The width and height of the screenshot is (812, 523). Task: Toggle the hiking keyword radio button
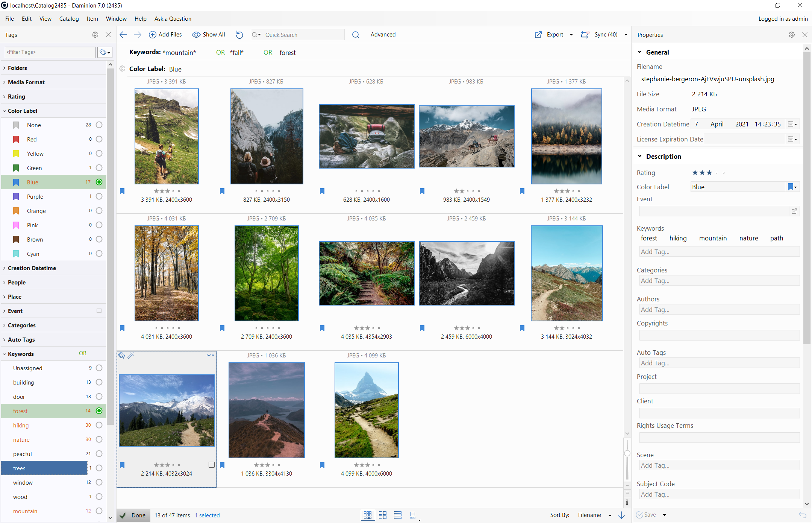click(x=99, y=425)
